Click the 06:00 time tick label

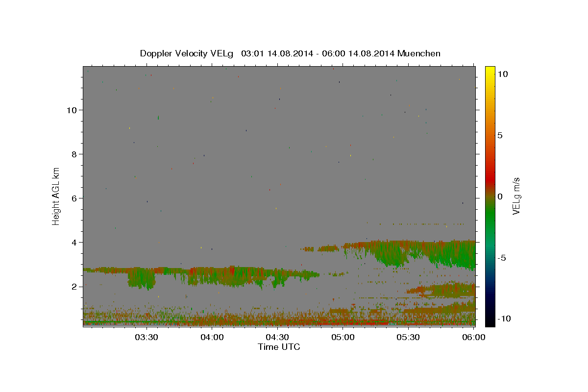(x=474, y=337)
